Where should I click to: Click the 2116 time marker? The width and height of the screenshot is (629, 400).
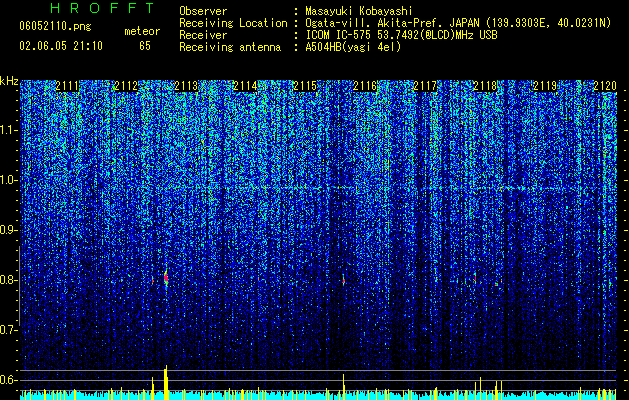(x=365, y=86)
